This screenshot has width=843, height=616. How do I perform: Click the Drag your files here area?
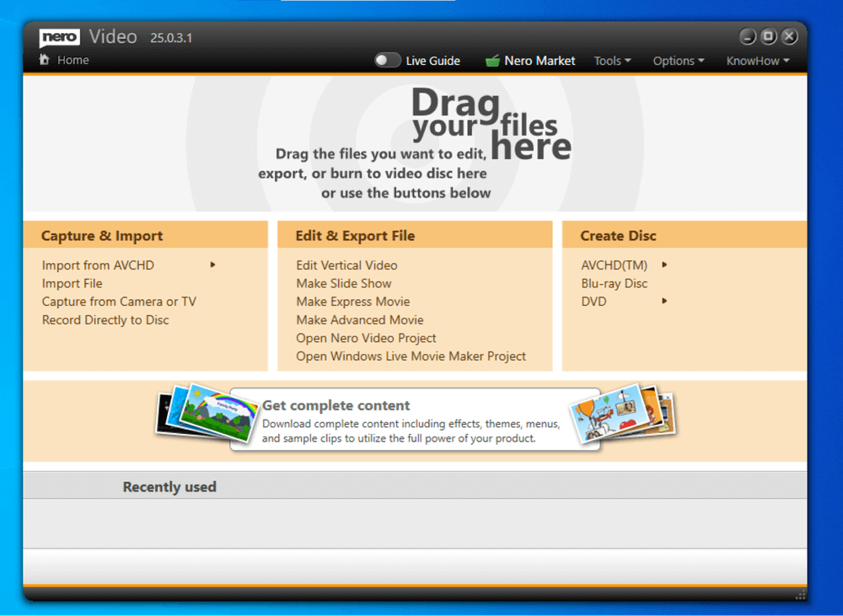click(x=415, y=143)
